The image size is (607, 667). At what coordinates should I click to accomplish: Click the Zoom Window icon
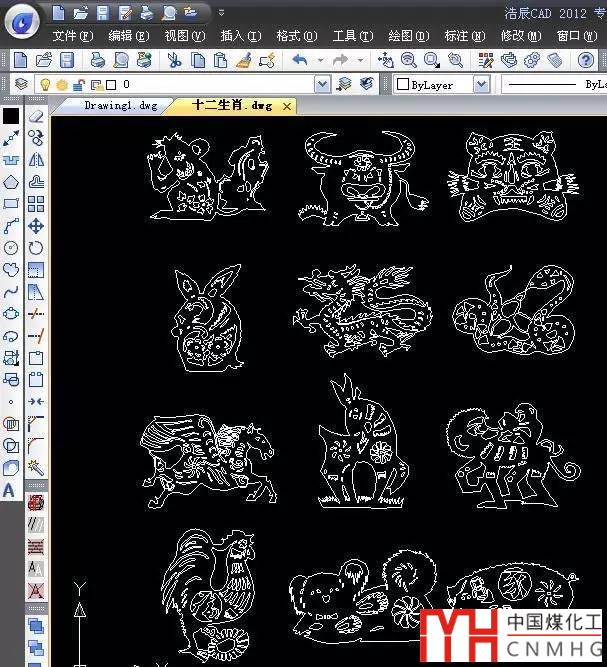click(x=432, y=60)
